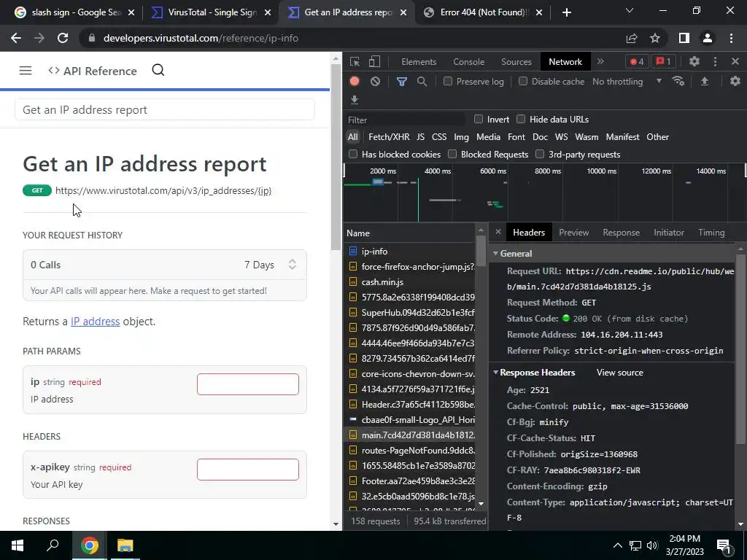Enable the Preserve log checkbox
Image resolution: width=747 pixels, height=560 pixels.
tap(448, 81)
